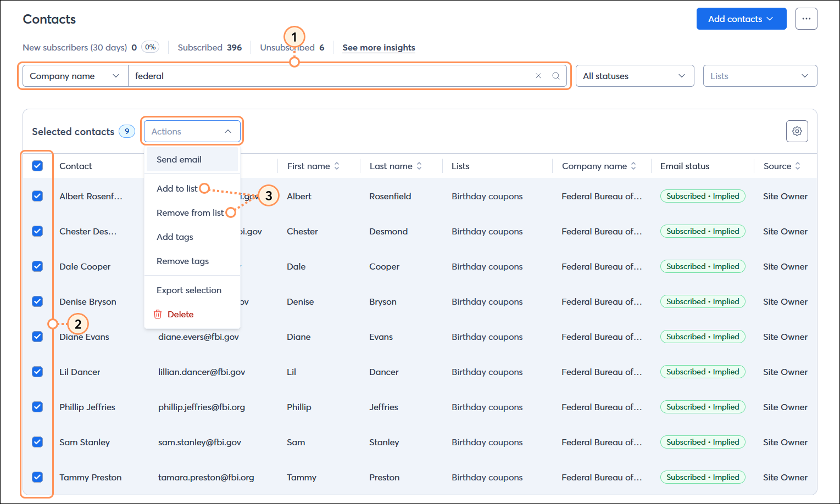The height and width of the screenshot is (504, 840).
Task: Click the New subscribers 0% badge
Action: (x=150, y=47)
